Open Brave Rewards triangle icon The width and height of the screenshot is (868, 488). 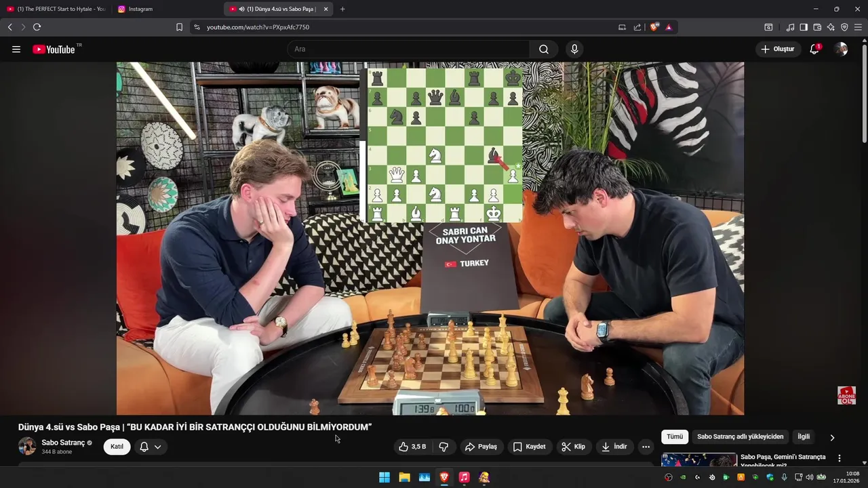[669, 27]
